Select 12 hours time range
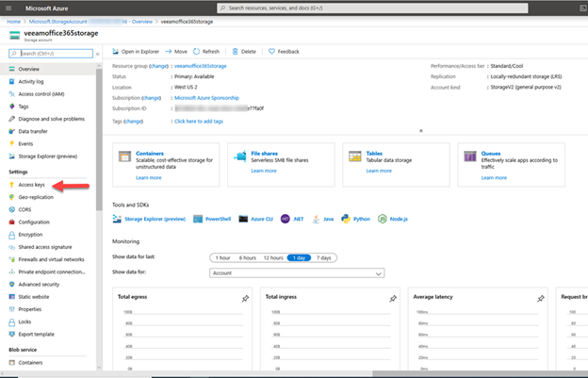Viewport: 588px width, 378px height. [273, 258]
